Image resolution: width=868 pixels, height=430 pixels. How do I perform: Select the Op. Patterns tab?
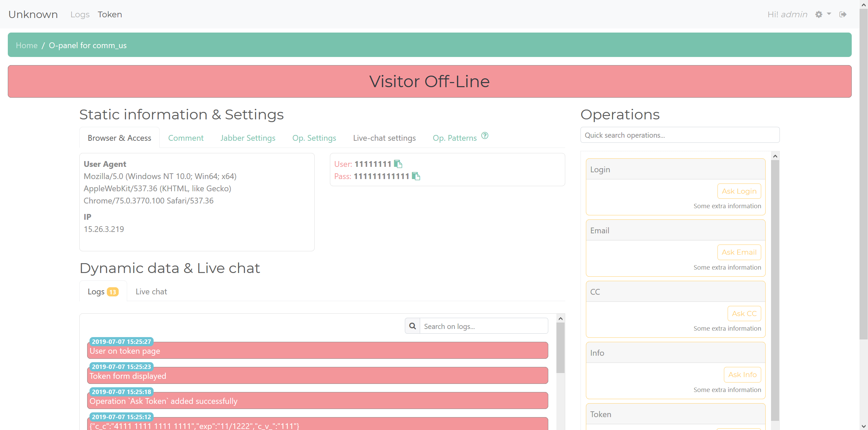(455, 138)
